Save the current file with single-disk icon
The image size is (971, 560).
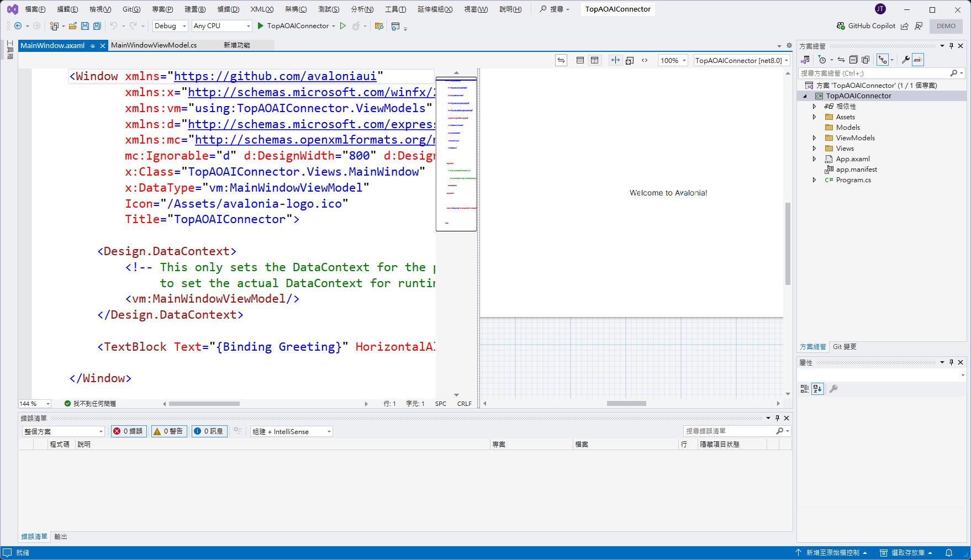point(85,26)
